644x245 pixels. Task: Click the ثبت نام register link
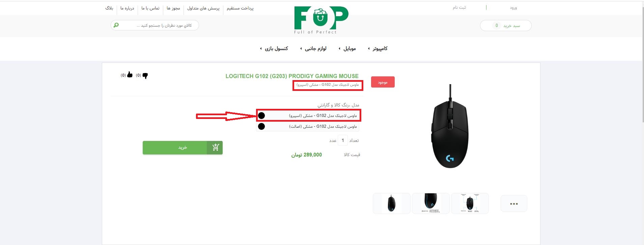[x=459, y=7]
